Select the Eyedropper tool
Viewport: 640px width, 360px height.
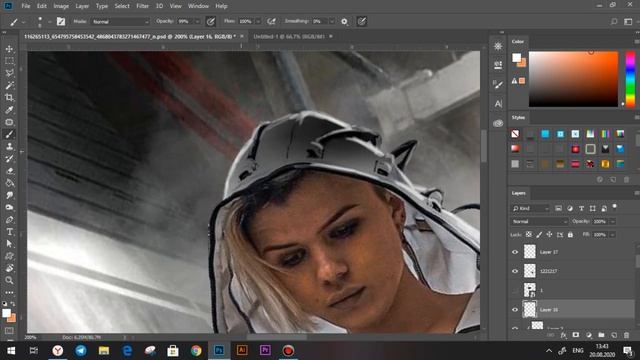click(9, 110)
